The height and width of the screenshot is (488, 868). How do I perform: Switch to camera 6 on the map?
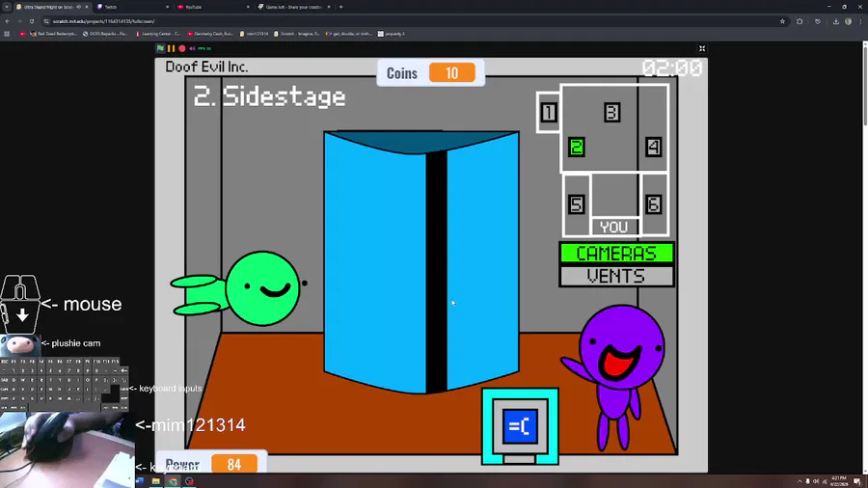[653, 204]
